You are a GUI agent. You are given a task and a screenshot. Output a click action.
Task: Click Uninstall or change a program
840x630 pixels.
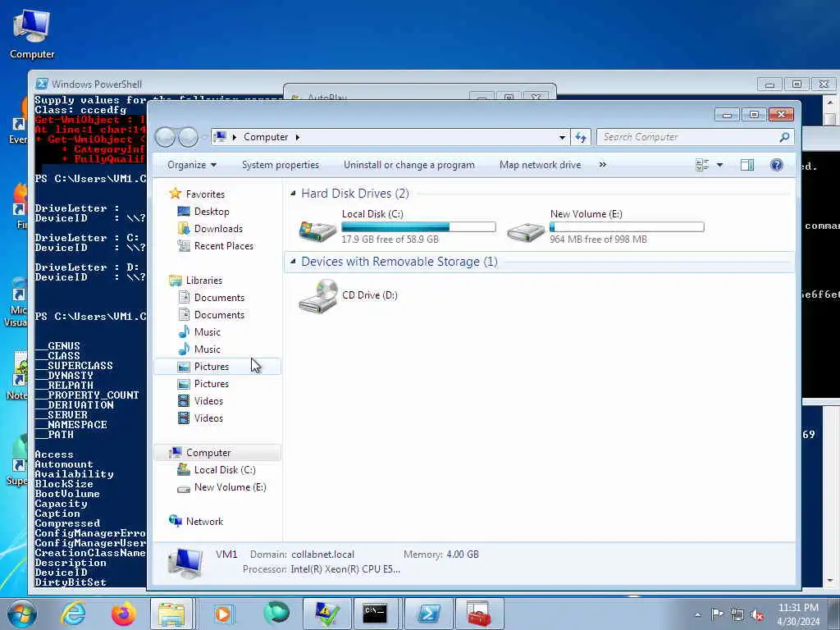(x=409, y=165)
